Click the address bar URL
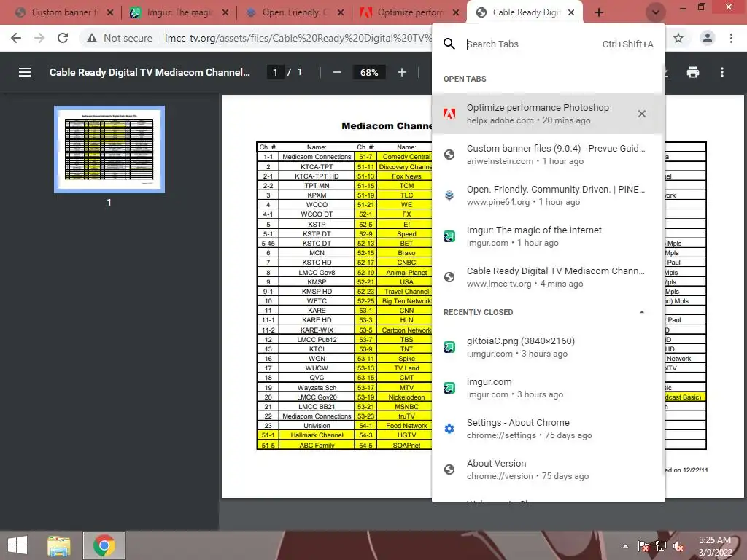The image size is (747, 560). 298,38
